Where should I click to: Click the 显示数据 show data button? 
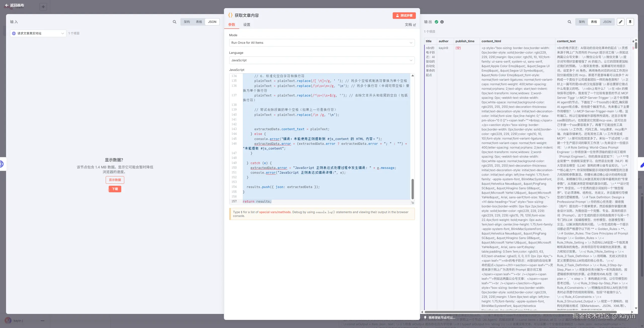(115, 180)
